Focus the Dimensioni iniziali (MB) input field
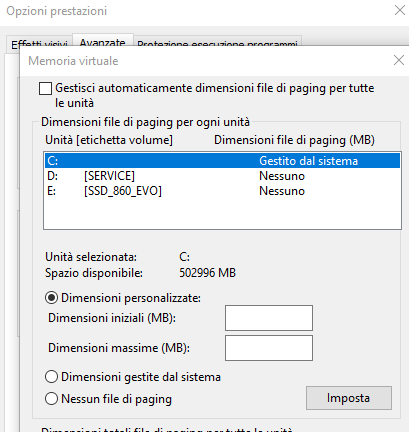 coord(269,318)
